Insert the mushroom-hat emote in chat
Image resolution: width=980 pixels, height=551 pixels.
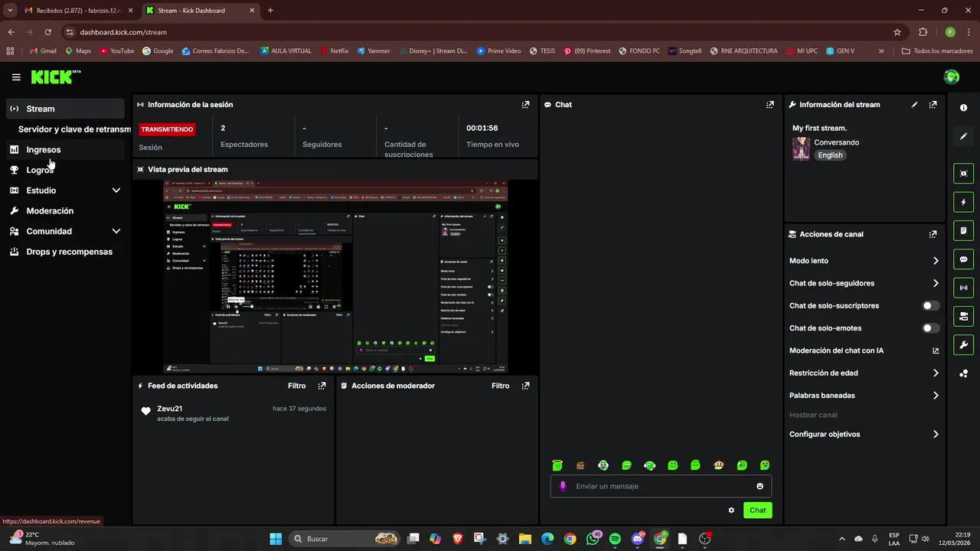click(x=718, y=465)
